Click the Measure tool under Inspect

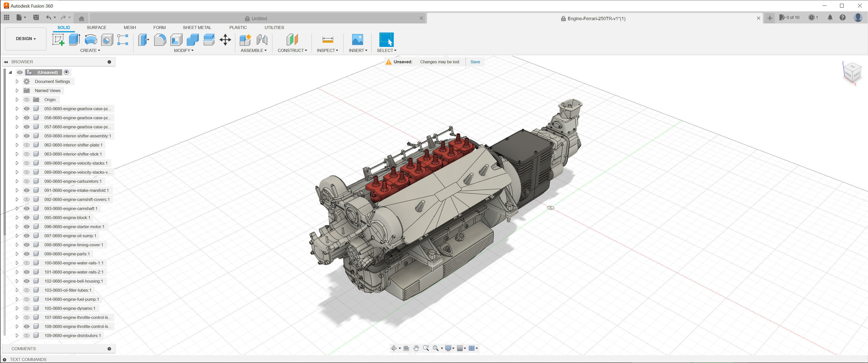click(x=328, y=40)
